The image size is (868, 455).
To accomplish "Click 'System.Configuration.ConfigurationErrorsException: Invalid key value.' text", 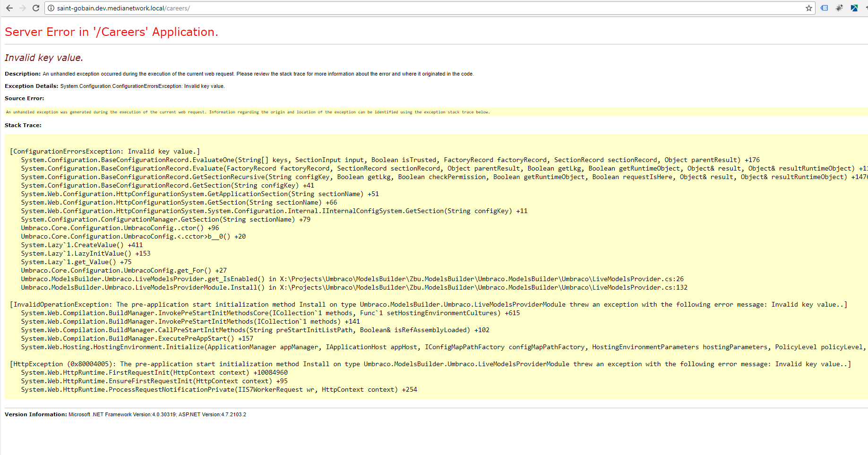I will pos(142,86).
